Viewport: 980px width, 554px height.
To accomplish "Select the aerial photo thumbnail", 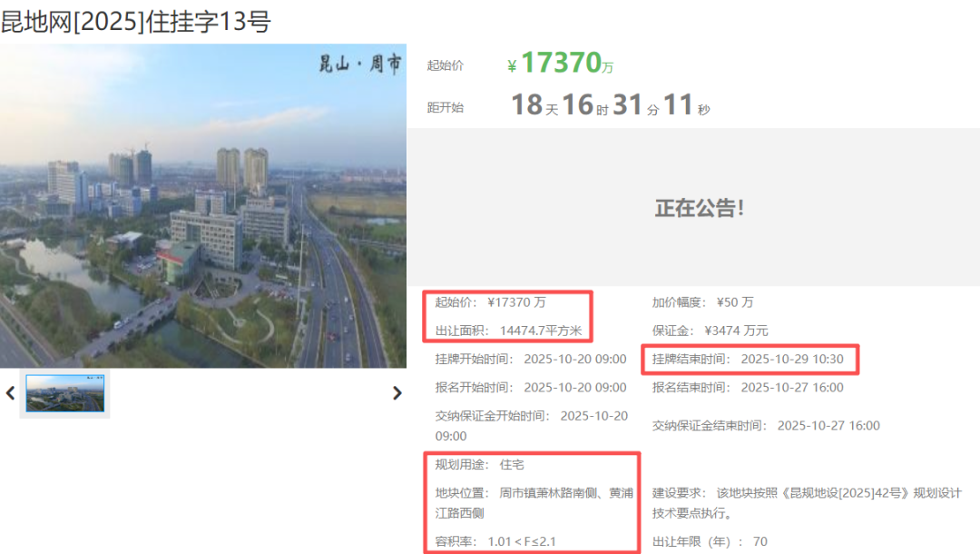I will click(x=65, y=393).
